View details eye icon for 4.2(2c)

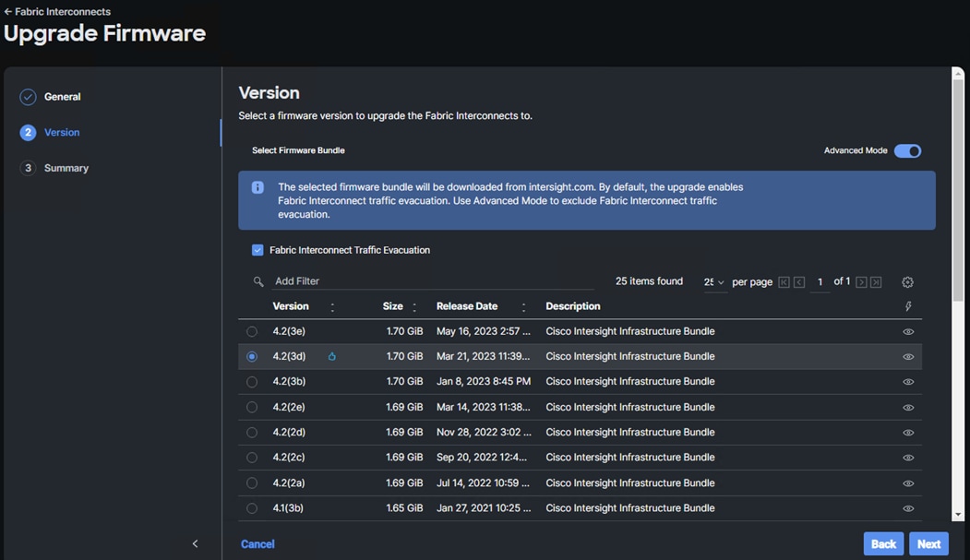point(908,458)
